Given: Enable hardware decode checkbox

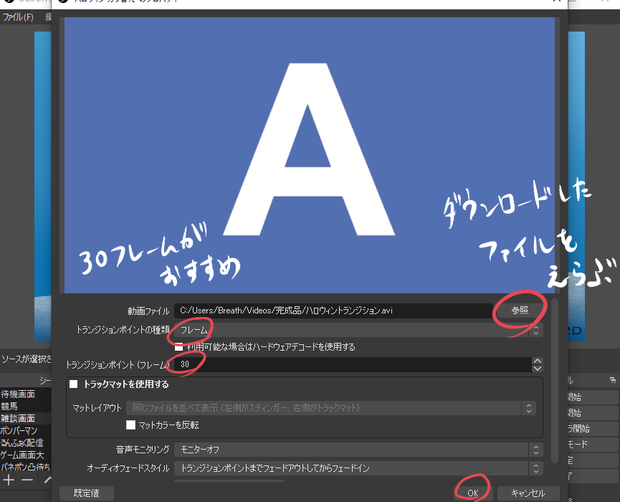Looking at the screenshot, I should [179, 347].
